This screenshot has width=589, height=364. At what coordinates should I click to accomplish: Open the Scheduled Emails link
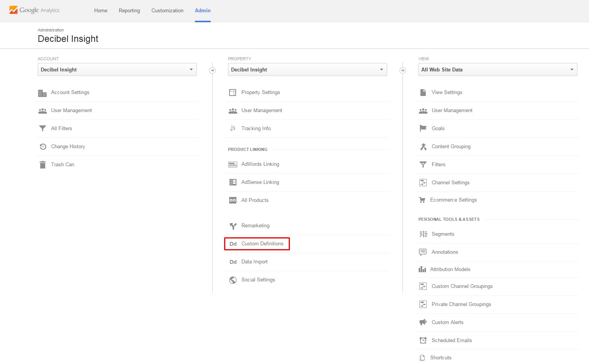point(452,341)
